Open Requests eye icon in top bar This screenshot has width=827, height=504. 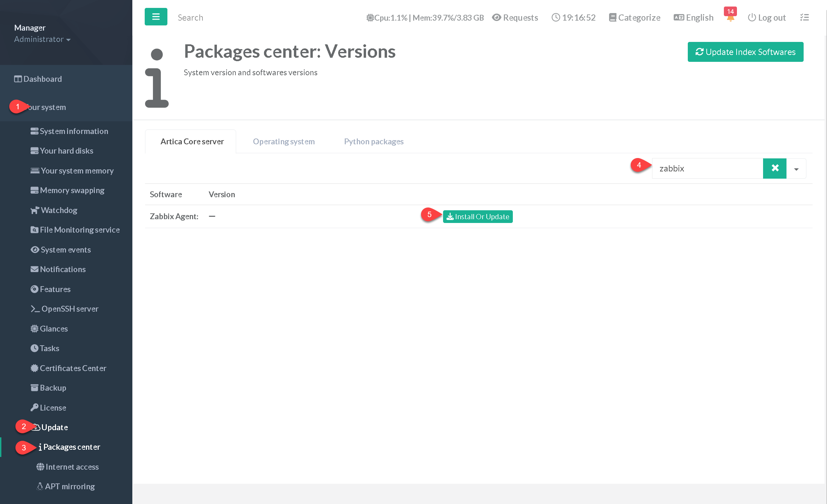tap(496, 18)
